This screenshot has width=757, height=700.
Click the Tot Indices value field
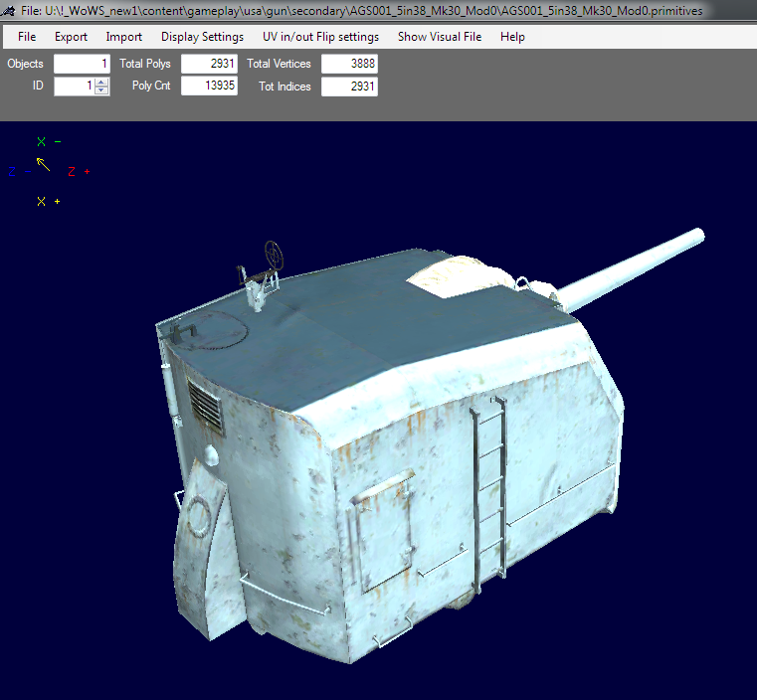tap(349, 87)
